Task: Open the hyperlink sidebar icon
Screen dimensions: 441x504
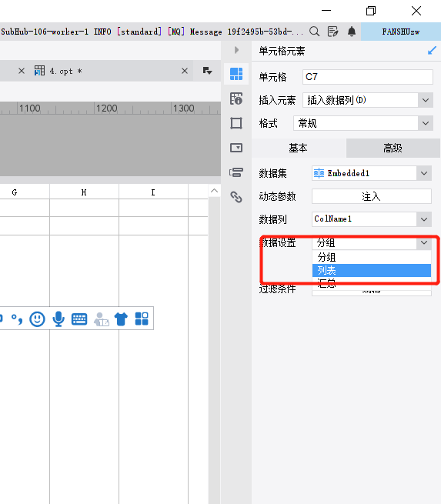Action: click(236, 197)
